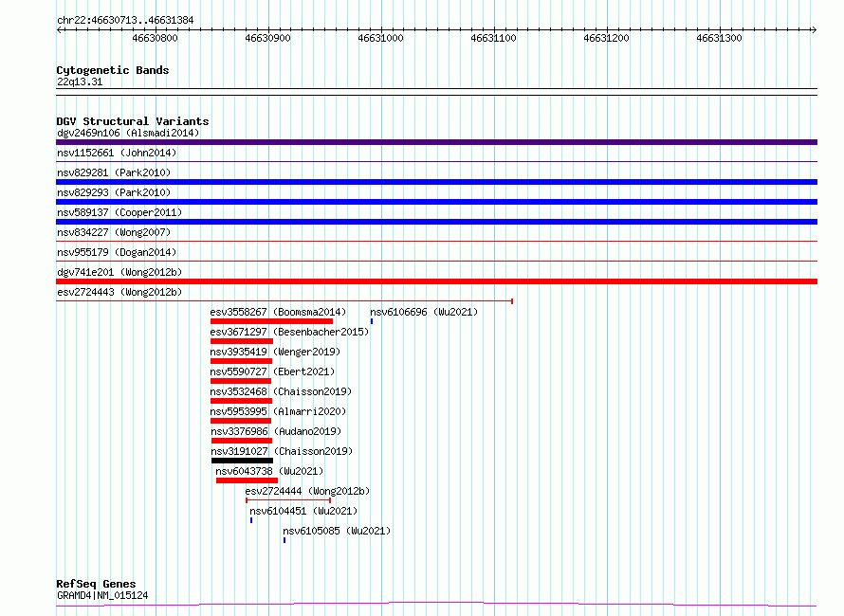844x616 pixels.
Task: Click the small blue nsv6104451 marker
Action: [x=251, y=520]
